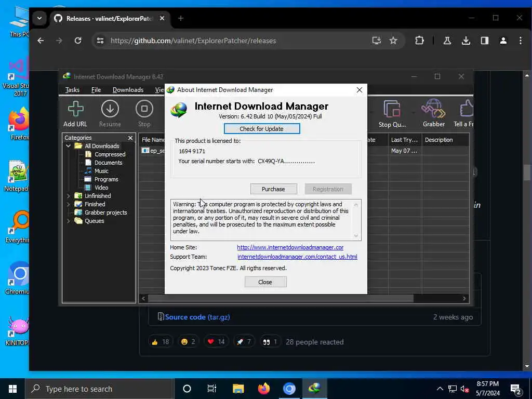Image resolution: width=532 pixels, height=399 pixels.
Task: Click the Stop Queue toolbar icon
Action: [x=392, y=114]
